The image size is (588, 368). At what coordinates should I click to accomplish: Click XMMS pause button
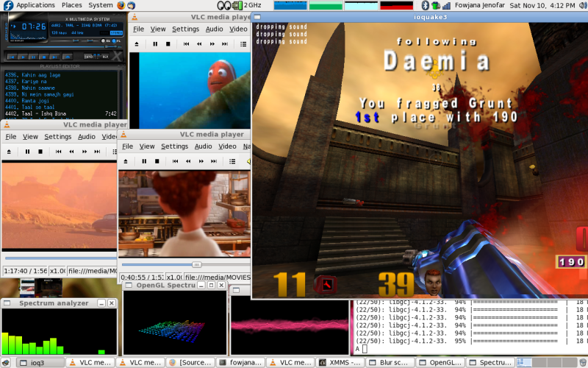pyautogui.click(x=33, y=57)
